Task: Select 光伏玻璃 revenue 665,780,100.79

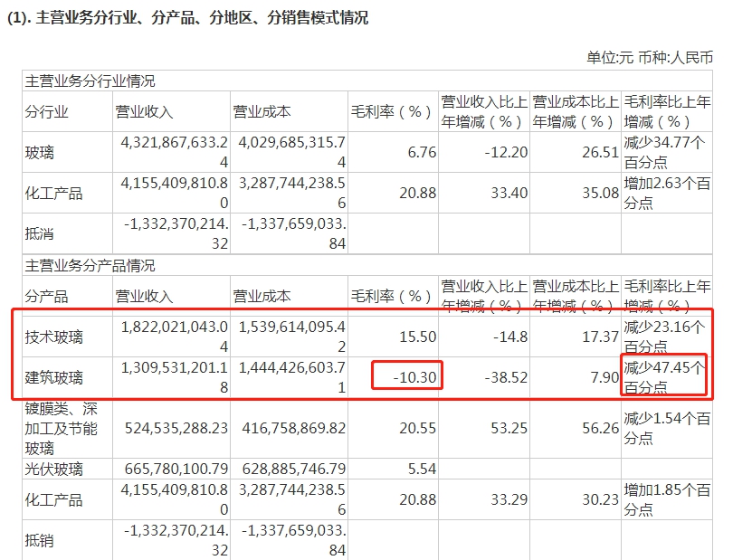Action: 176,469
